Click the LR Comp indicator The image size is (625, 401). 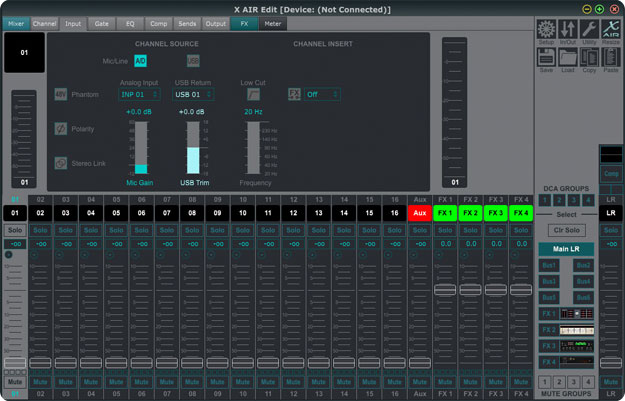tap(611, 174)
